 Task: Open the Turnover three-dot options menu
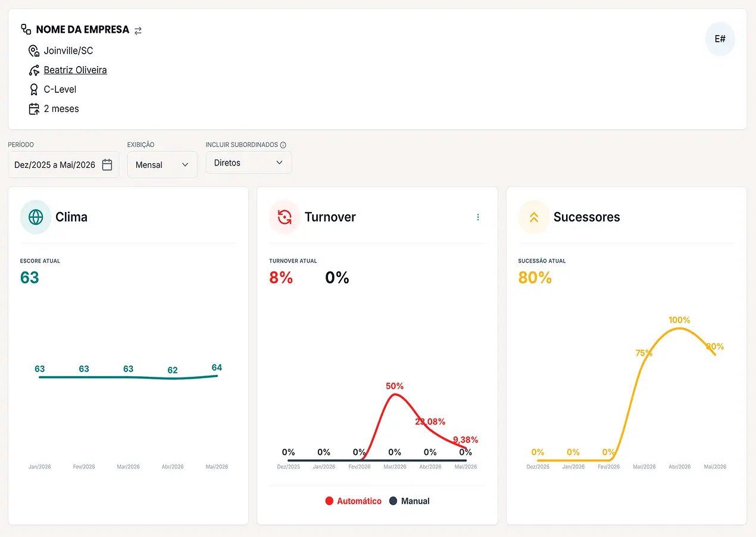478,217
